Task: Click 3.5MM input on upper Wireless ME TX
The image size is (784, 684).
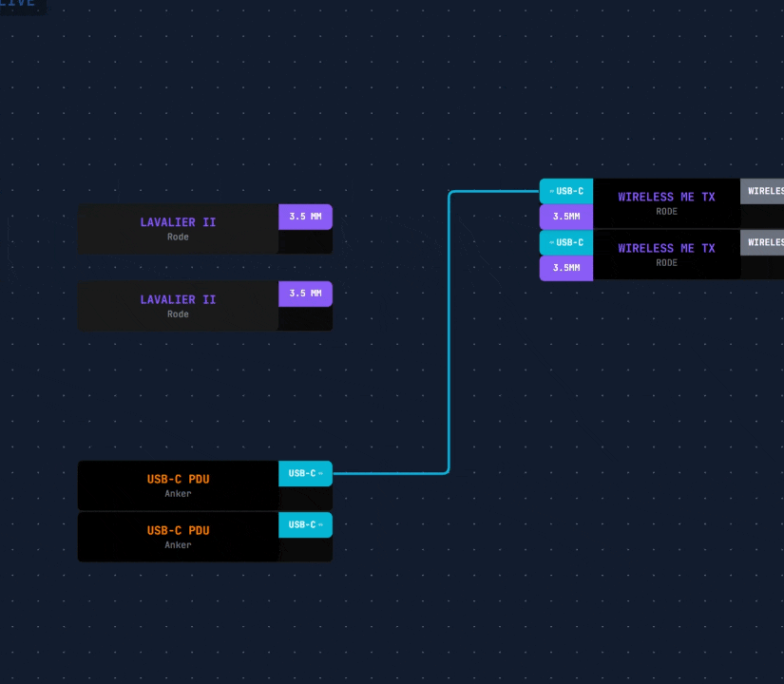Action: point(566,217)
